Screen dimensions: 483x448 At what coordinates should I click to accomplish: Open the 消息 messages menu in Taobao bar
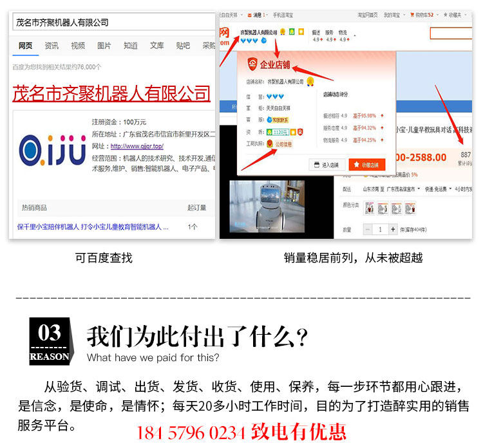click(x=259, y=15)
